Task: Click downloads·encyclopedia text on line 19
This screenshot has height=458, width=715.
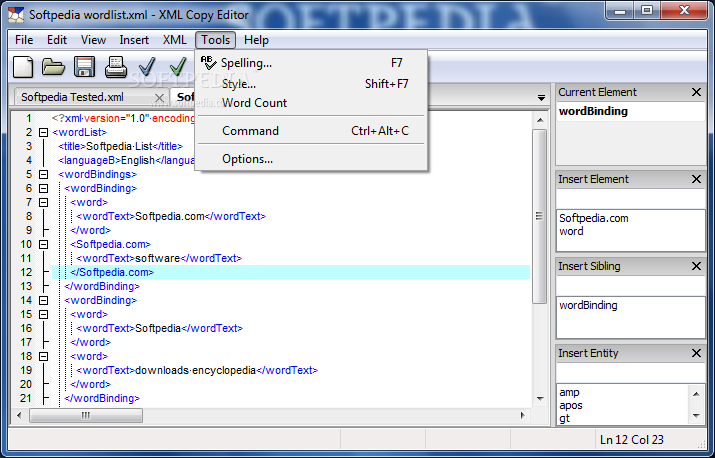Action: (195, 370)
